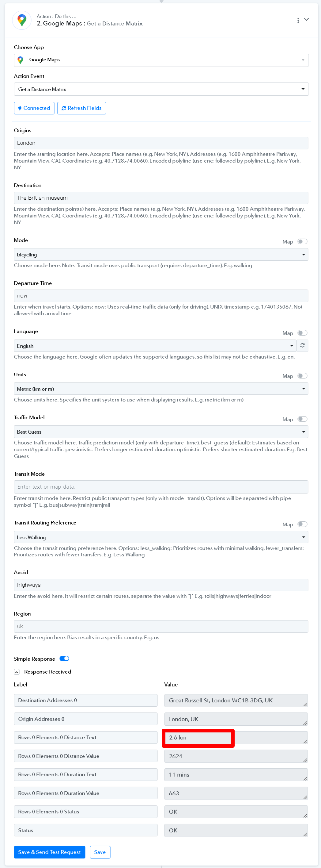
Task: Click the Save button
Action: (x=100, y=852)
